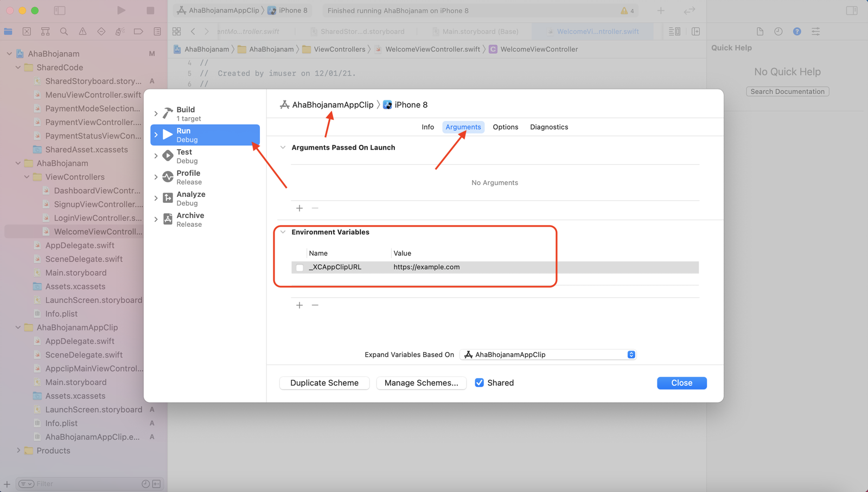Add an editor on the right
Viewport: 868px width, 492px height.
(695, 31)
